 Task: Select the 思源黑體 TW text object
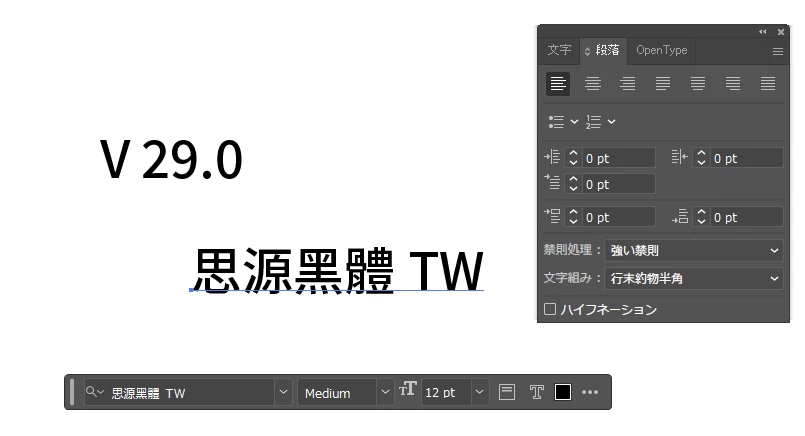337,270
